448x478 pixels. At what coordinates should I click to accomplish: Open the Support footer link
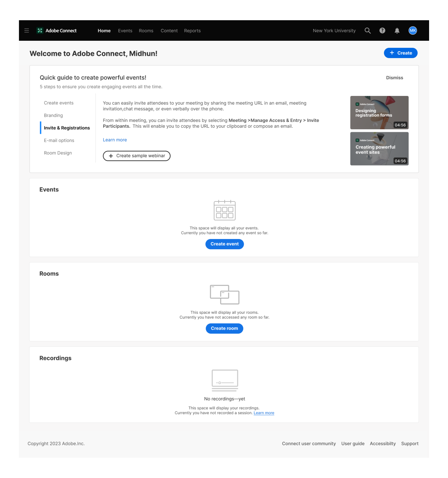coord(410,444)
